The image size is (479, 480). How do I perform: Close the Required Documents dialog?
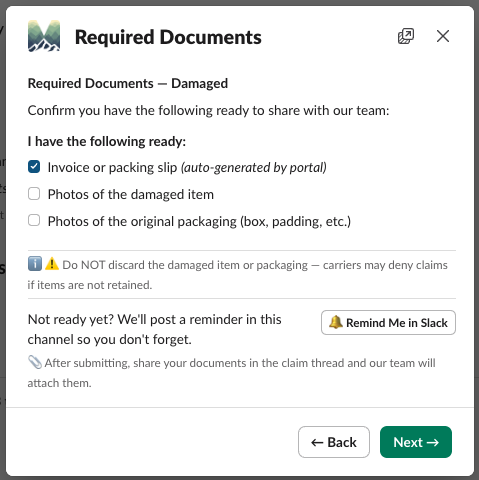(x=443, y=36)
